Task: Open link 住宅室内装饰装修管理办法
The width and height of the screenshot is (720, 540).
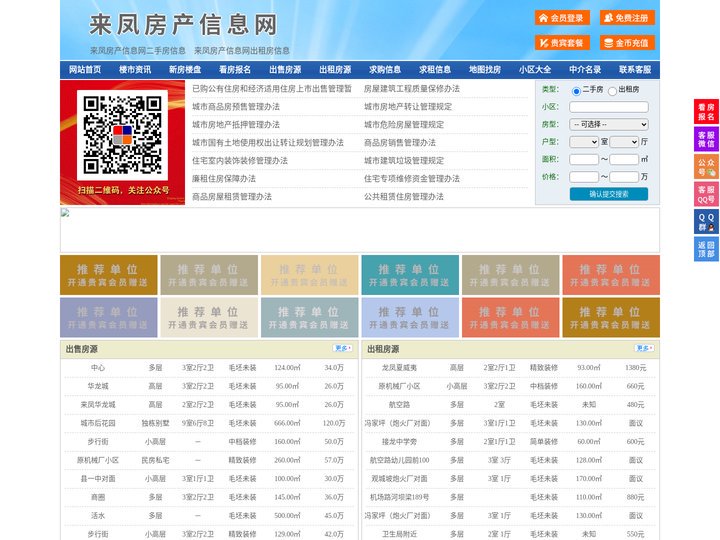Action: (240, 161)
